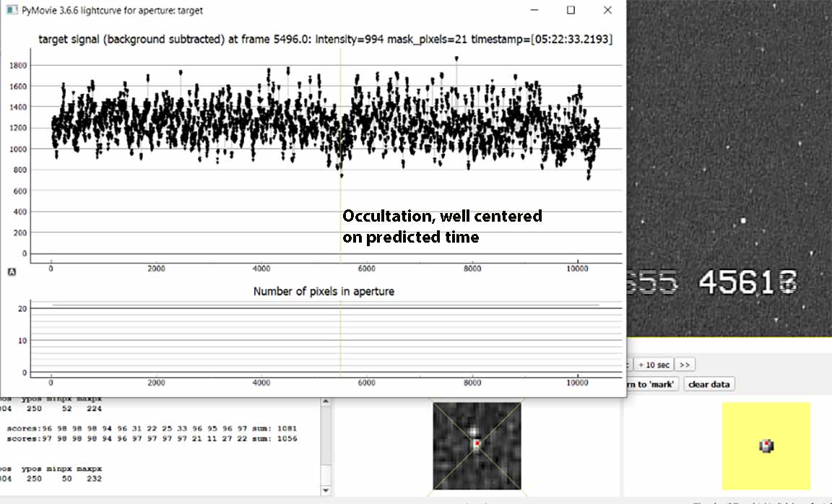Click the bright occulted star in the video image
The image size is (832, 504).
pyautogui.click(x=743, y=220)
